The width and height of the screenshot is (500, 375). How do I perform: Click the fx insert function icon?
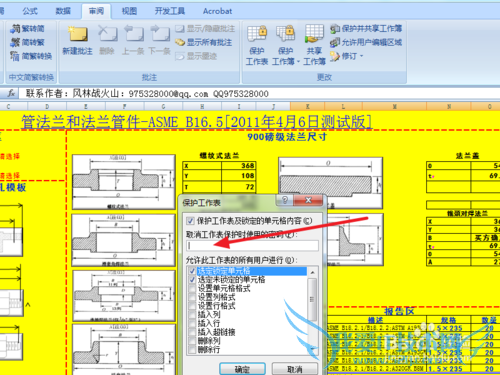pos(11,93)
